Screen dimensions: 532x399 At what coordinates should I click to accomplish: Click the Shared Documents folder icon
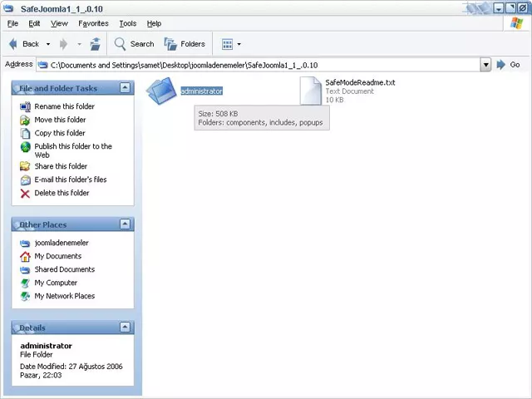(x=25, y=269)
